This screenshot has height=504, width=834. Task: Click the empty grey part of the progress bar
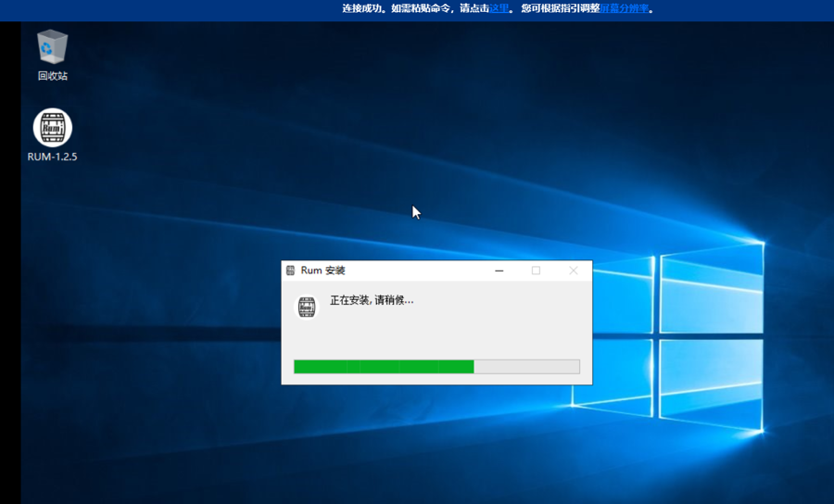pyautogui.click(x=526, y=367)
